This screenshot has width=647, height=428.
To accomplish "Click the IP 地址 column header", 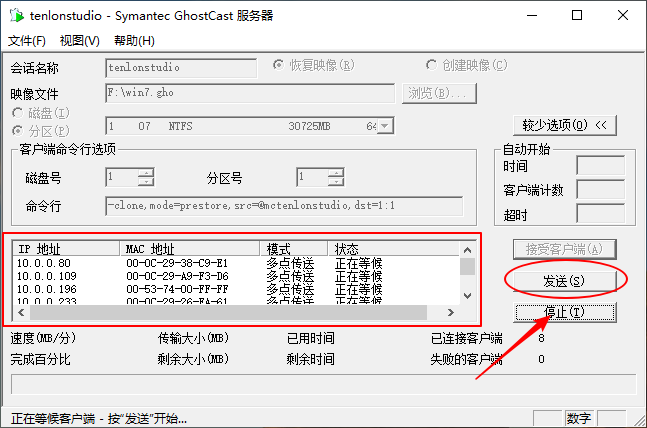I will coord(66,249).
